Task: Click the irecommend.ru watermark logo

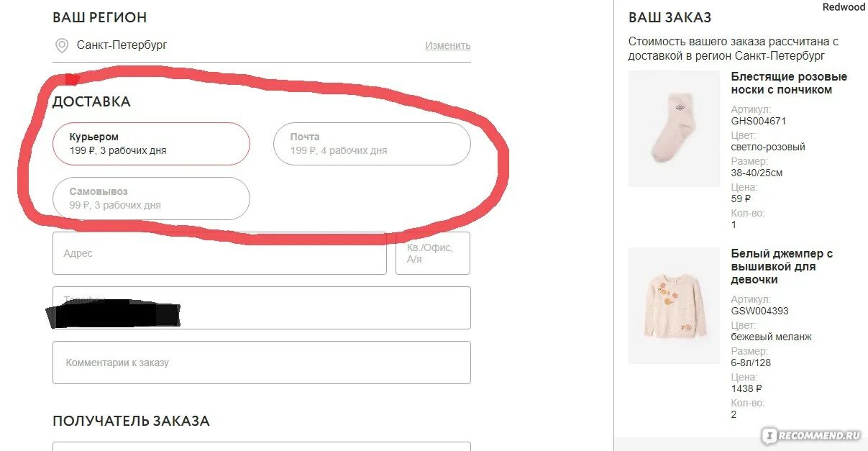Action: 812,435
